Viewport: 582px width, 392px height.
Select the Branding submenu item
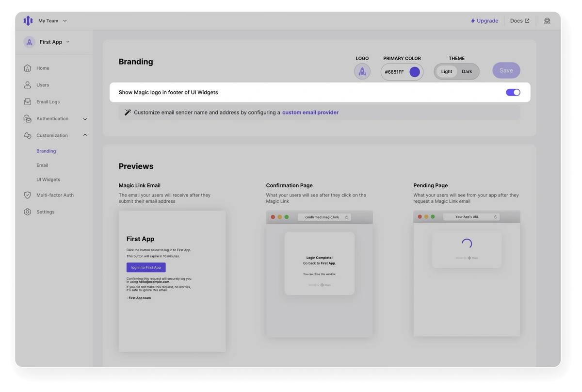point(46,151)
